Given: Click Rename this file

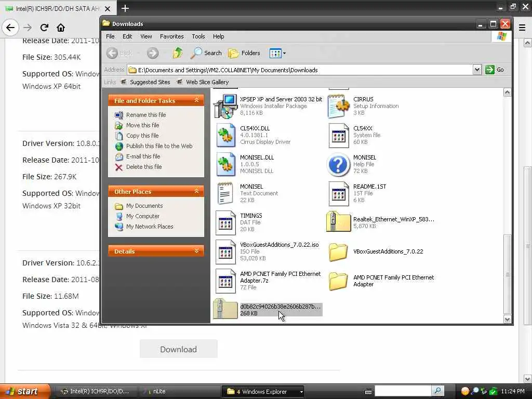Looking at the screenshot, I should (146, 115).
